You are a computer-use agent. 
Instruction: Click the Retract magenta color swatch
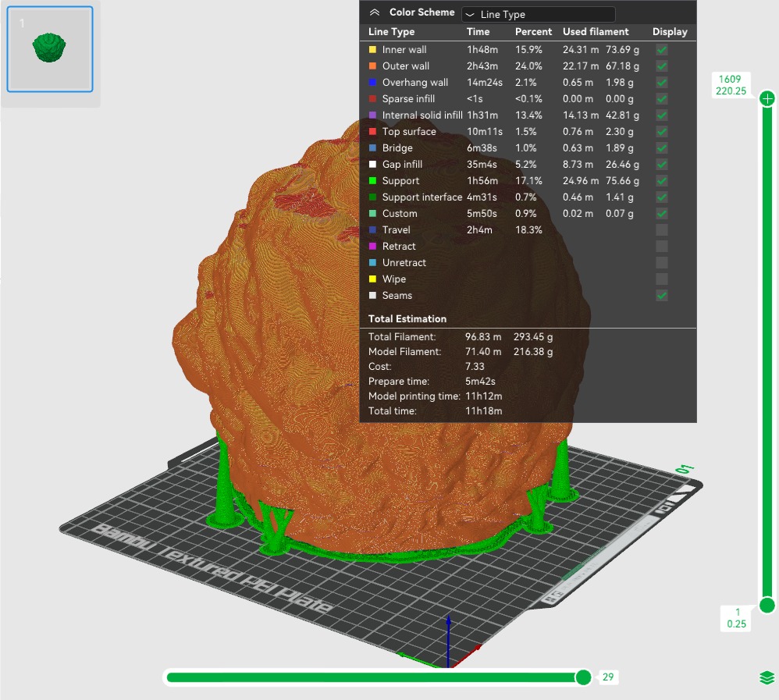coord(372,247)
